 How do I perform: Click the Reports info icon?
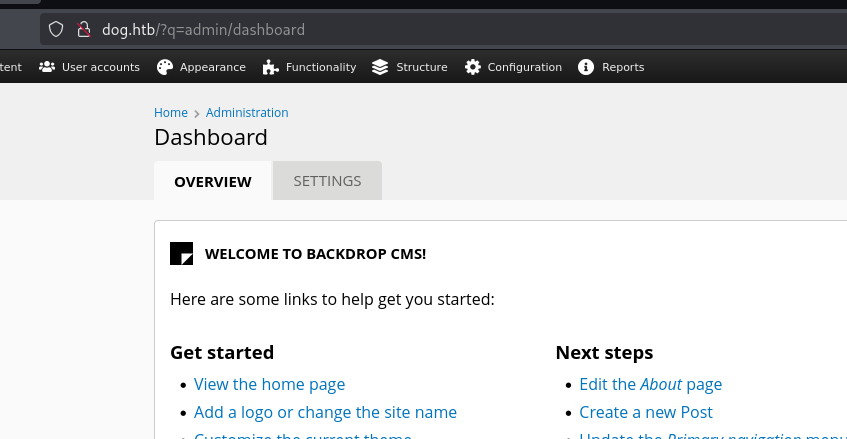pyautogui.click(x=586, y=67)
